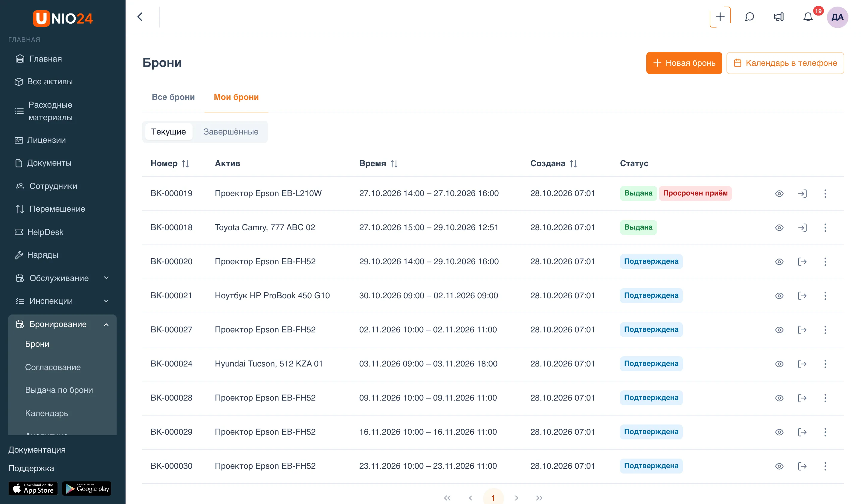Open Согласование under Бронирование
The height and width of the screenshot is (504, 861).
(53, 367)
